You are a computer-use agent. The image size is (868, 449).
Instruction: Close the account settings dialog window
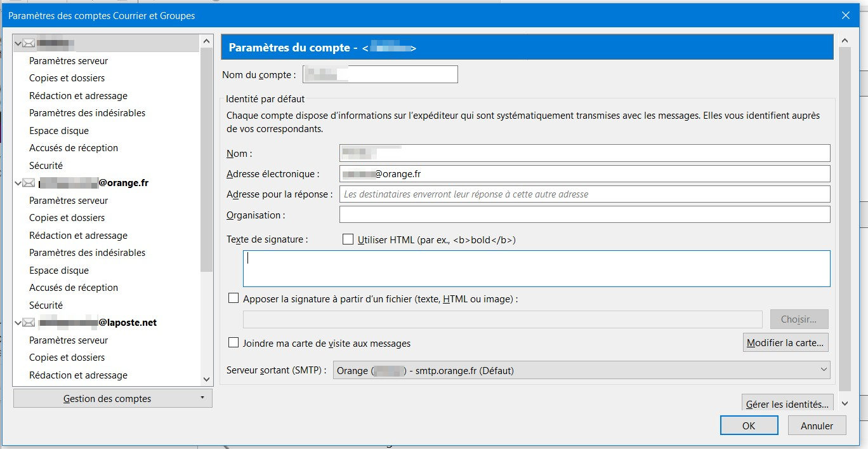(845, 15)
